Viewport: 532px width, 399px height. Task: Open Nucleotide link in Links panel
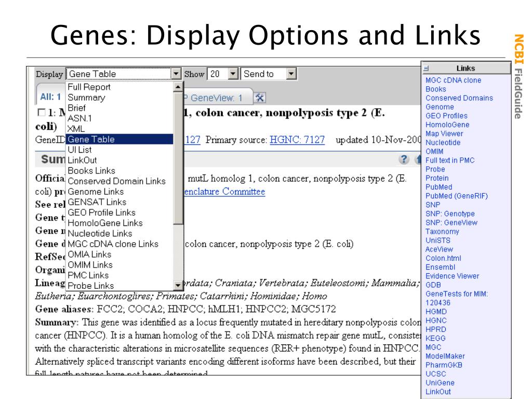click(443, 142)
